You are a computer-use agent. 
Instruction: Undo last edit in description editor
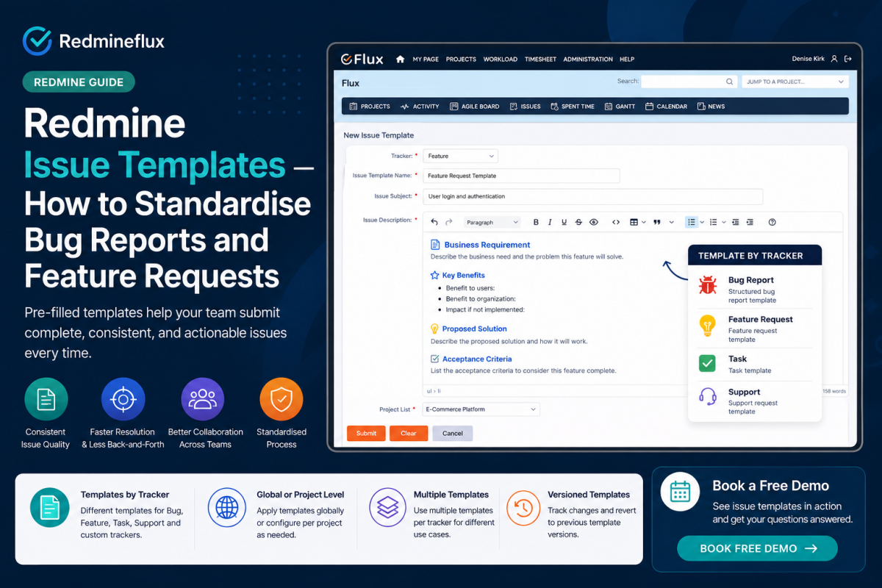click(434, 222)
